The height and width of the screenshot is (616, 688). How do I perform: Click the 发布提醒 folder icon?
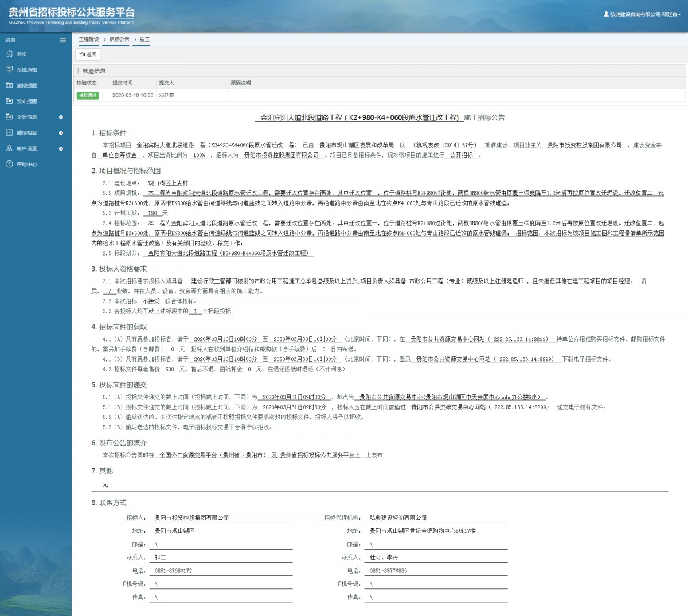pyautogui.click(x=9, y=101)
